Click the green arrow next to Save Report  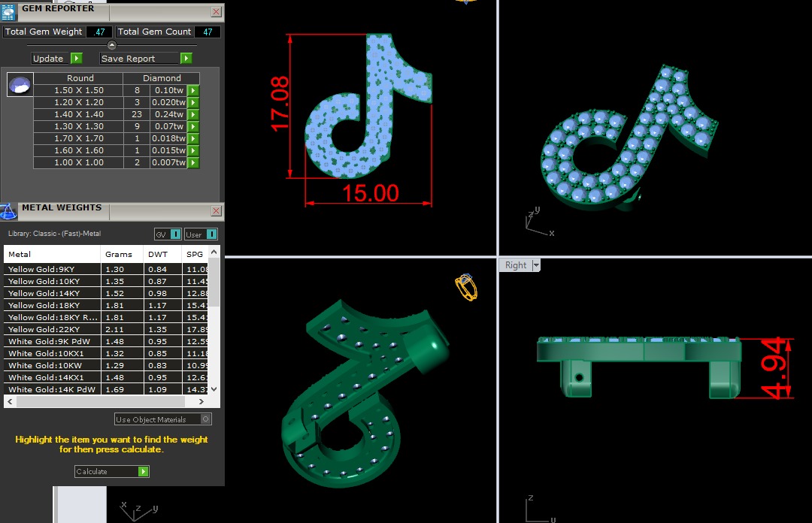pos(186,59)
